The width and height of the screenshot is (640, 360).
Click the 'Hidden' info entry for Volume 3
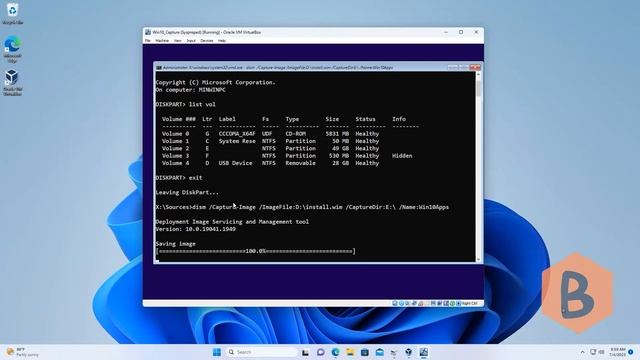pos(402,156)
